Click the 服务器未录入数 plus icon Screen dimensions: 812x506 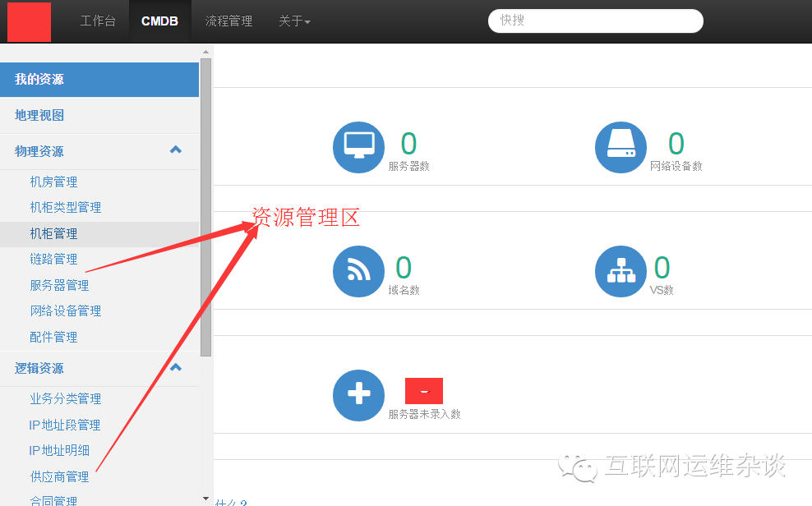(x=358, y=395)
